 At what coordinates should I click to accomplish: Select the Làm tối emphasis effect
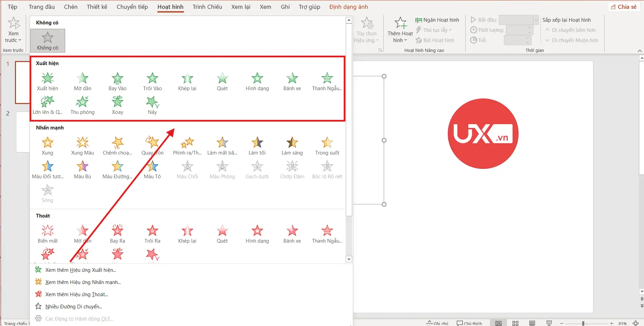(257, 146)
